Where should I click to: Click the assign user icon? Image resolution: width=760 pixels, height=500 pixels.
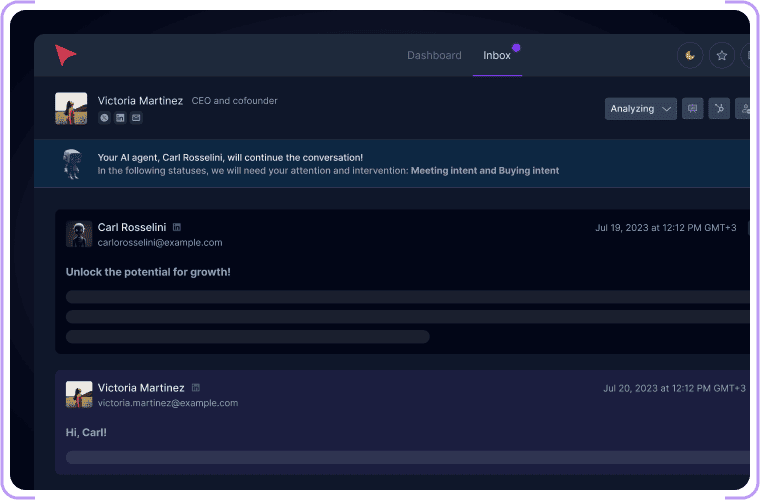click(x=744, y=109)
